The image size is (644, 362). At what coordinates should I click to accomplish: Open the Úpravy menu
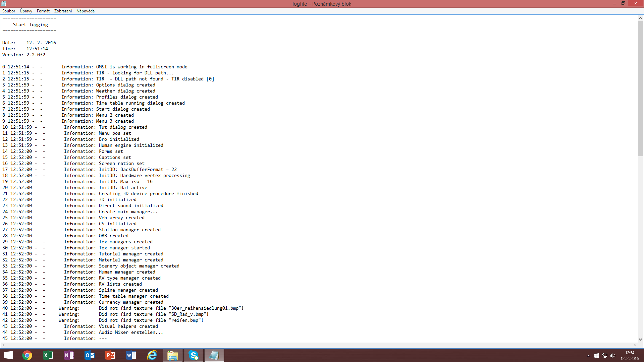tap(26, 11)
